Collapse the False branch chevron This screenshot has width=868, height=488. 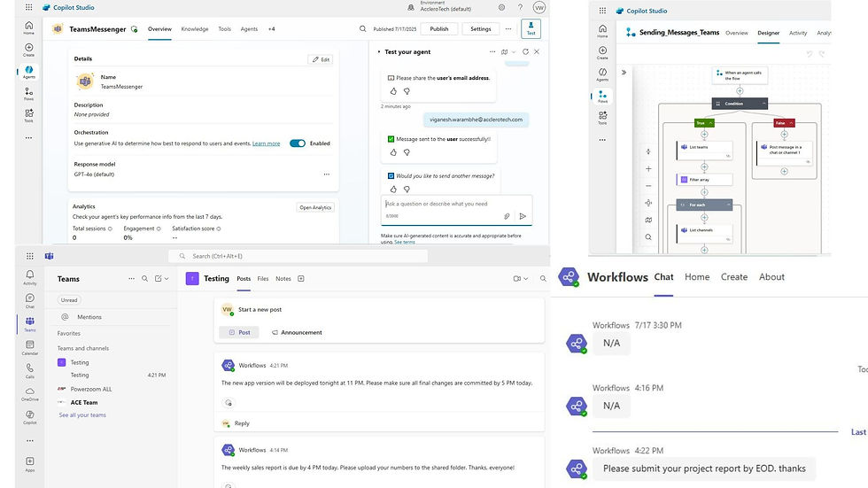click(791, 123)
